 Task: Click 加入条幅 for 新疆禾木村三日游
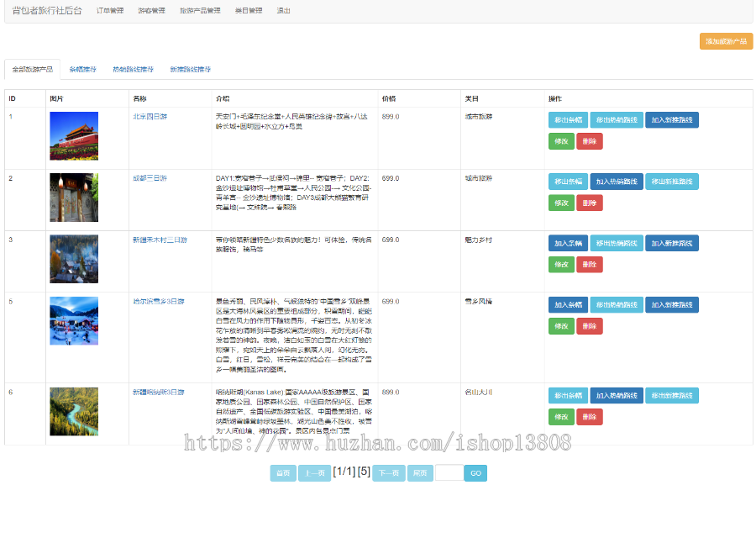pyautogui.click(x=568, y=243)
